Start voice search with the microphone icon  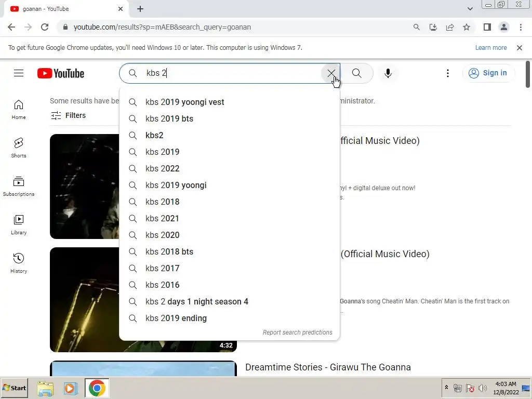click(388, 73)
